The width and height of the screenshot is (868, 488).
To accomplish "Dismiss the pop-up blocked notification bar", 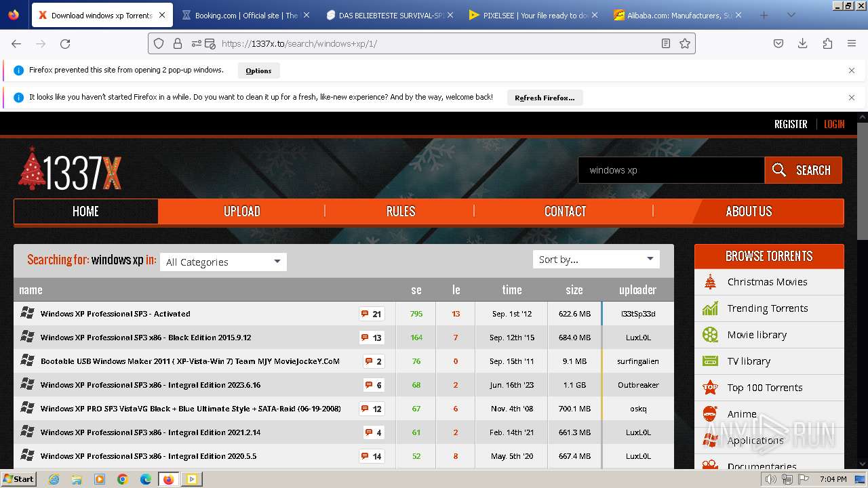I will [x=852, y=70].
